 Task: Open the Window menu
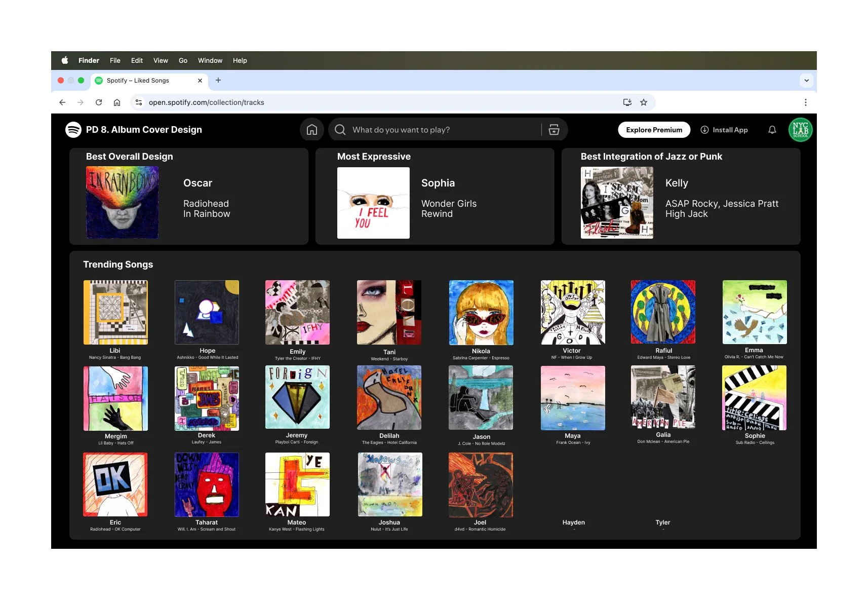[210, 60]
